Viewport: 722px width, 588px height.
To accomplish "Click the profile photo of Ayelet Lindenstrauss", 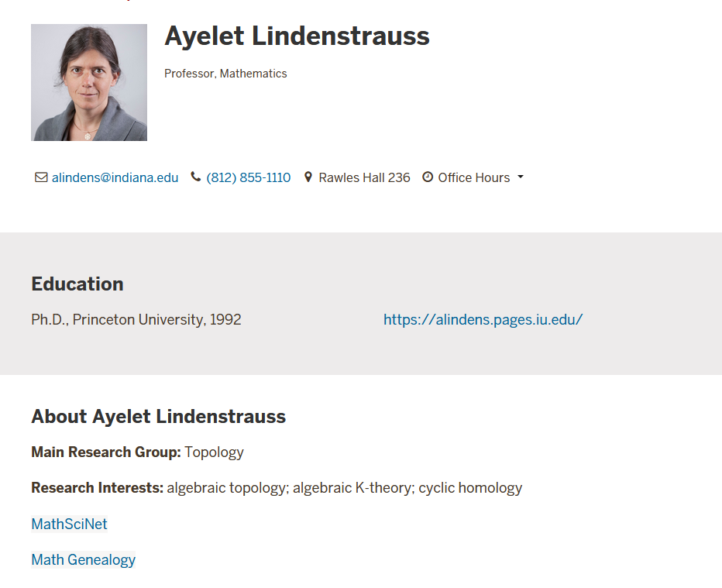I will [x=89, y=82].
